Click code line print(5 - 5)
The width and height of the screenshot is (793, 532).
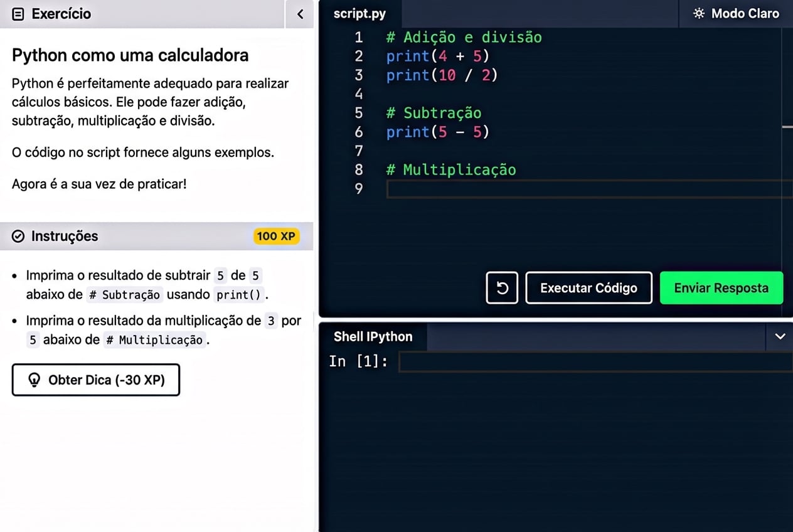(438, 132)
